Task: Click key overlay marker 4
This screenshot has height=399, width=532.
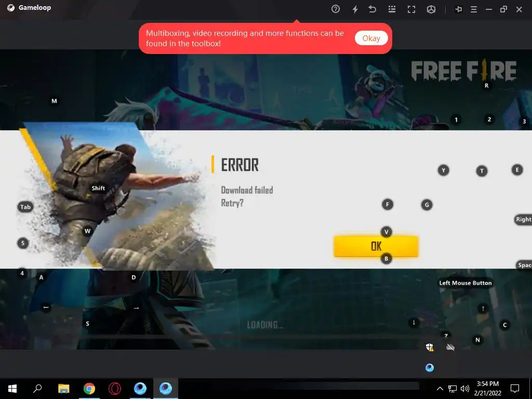Action: click(x=22, y=273)
